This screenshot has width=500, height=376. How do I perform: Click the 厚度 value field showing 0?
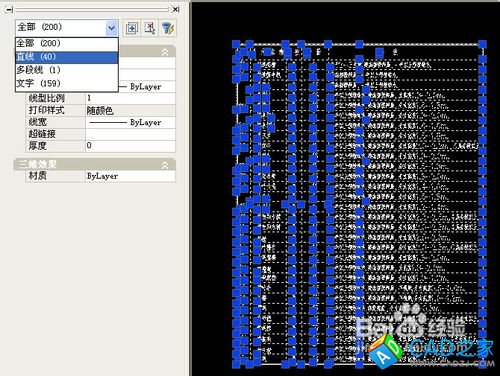pos(130,146)
